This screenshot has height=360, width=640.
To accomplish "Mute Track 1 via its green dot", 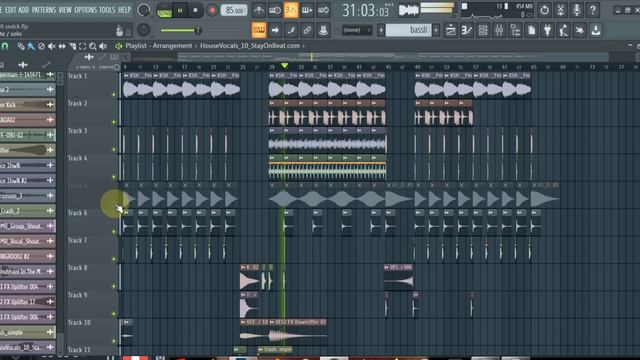I will tap(114, 95).
